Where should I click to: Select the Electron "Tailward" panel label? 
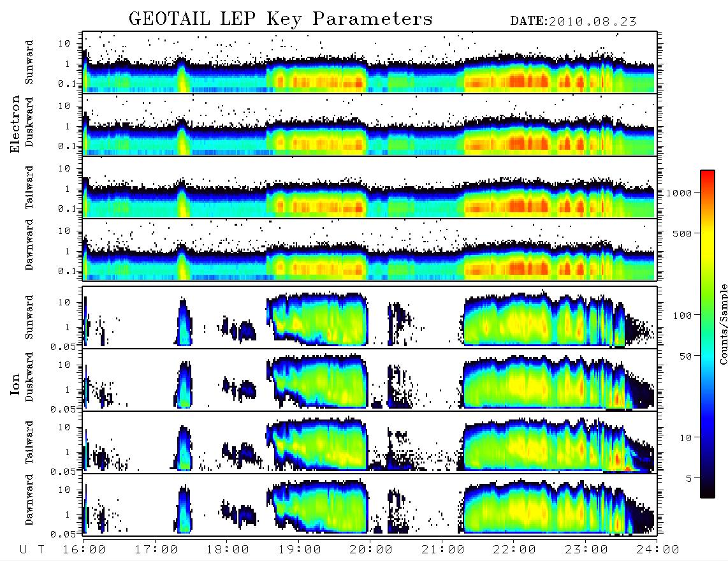pos(29,187)
